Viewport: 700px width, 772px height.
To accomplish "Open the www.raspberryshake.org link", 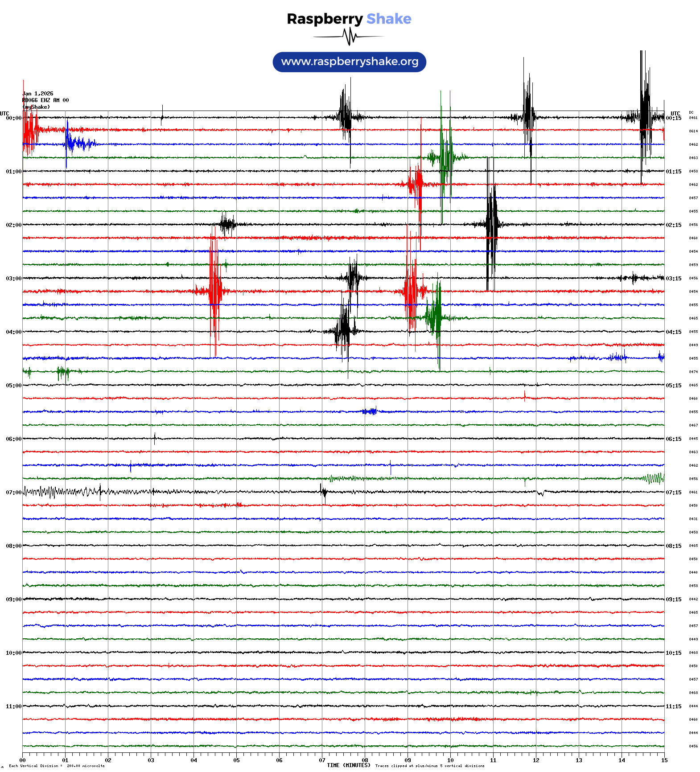I will (x=349, y=62).
